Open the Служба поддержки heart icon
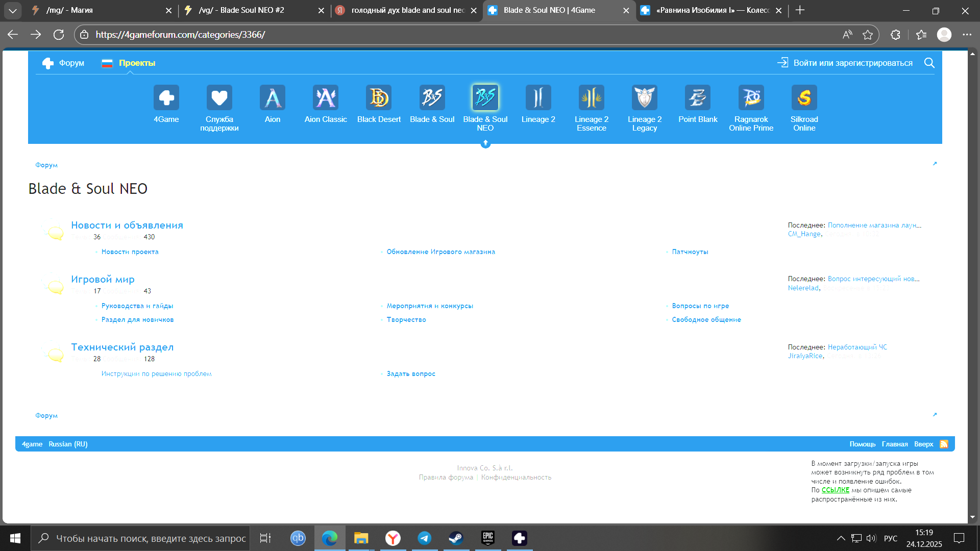This screenshot has width=980, height=551. (219, 97)
